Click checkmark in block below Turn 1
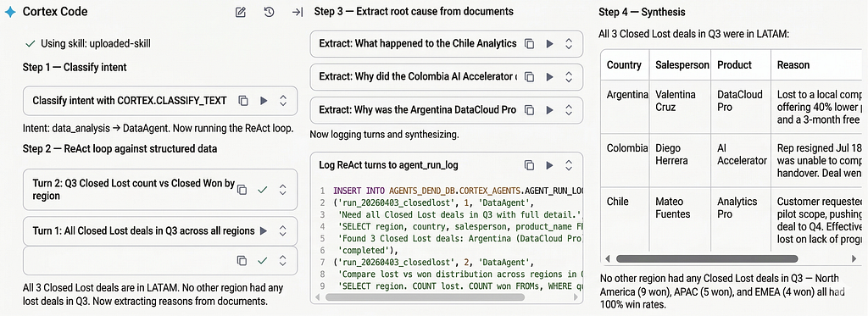Image resolution: width=868 pixels, height=316 pixels. pos(263,261)
